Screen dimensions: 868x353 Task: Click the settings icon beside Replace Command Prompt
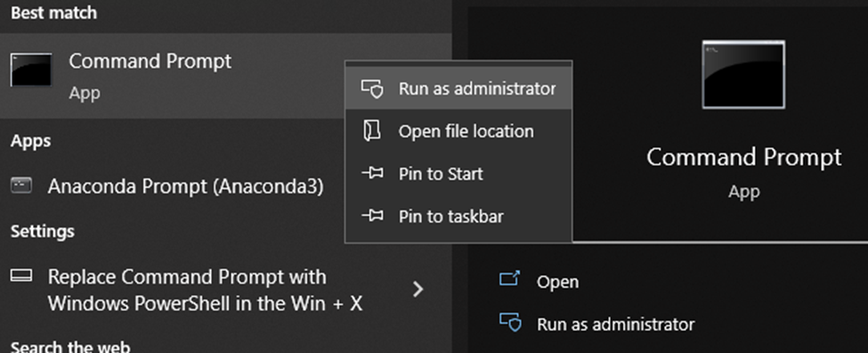[x=21, y=275]
